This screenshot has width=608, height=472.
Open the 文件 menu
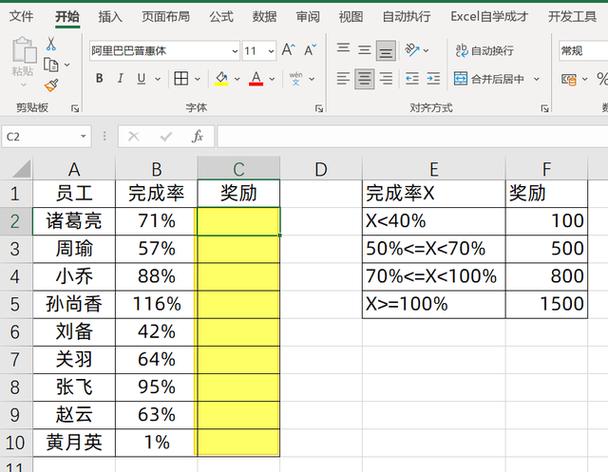pos(21,17)
